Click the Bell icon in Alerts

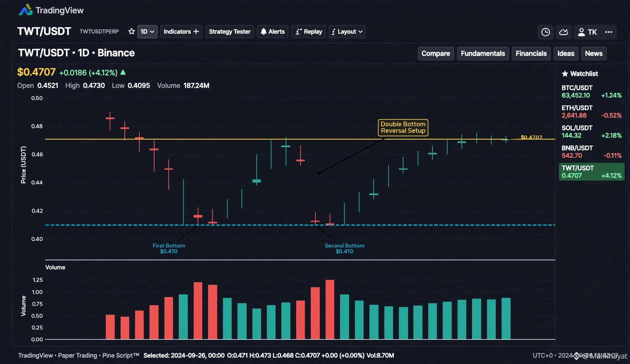[264, 31]
